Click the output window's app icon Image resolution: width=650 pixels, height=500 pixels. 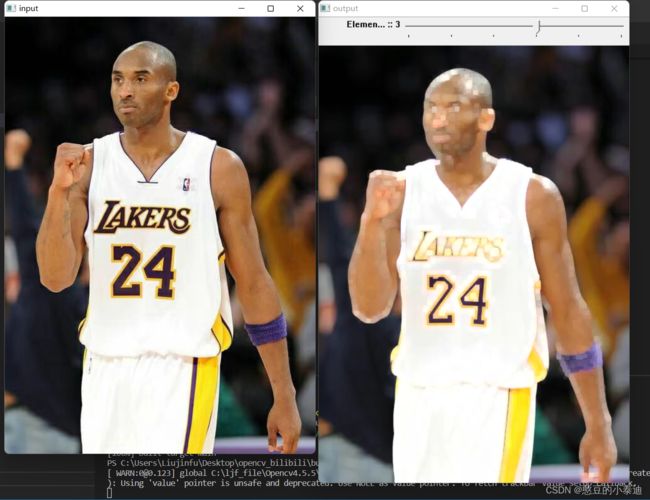pyautogui.click(x=325, y=8)
